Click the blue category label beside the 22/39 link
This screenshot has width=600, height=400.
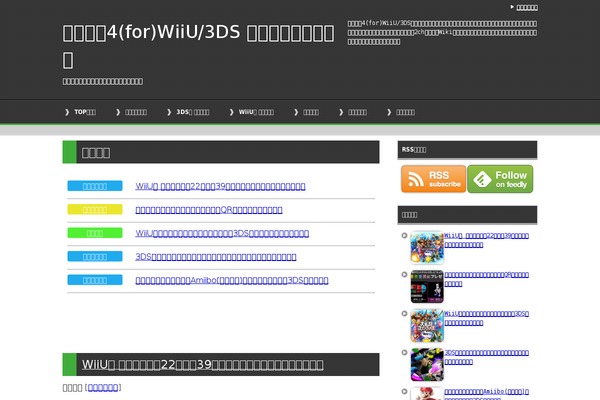(x=95, y=186)
